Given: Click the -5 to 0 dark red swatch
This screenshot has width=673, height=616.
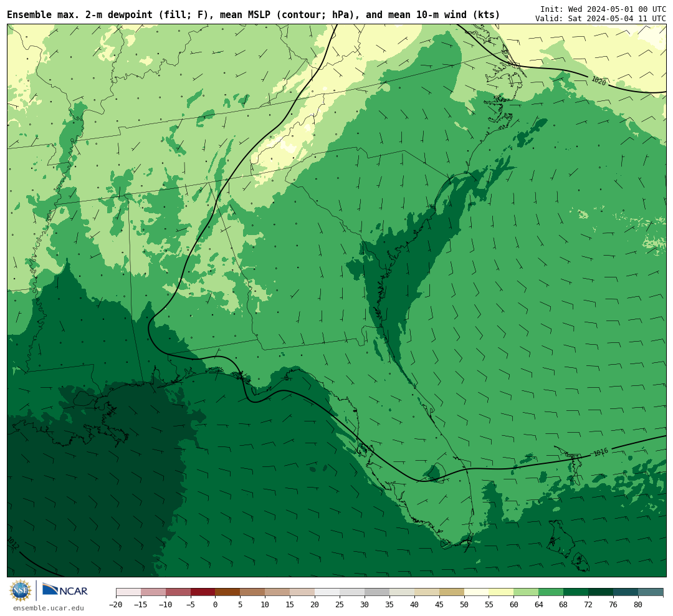Looking at the screenshot, I should [203, 592].
